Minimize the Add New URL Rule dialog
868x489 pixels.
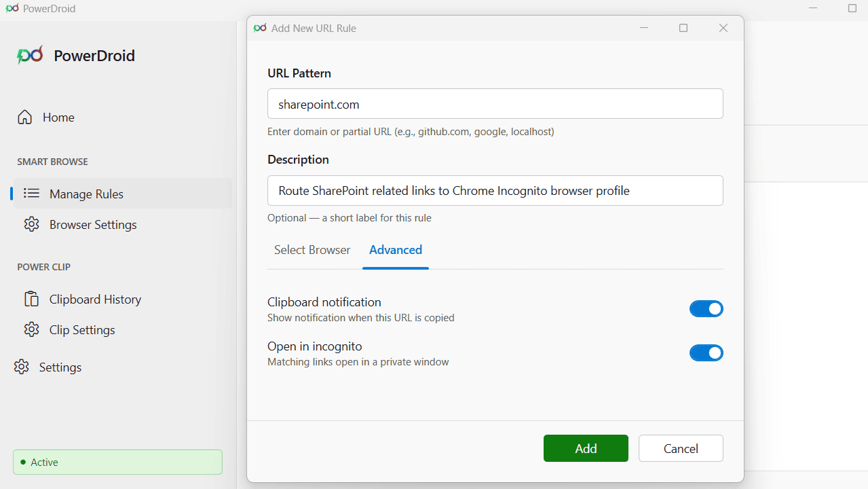coord(644,28)
